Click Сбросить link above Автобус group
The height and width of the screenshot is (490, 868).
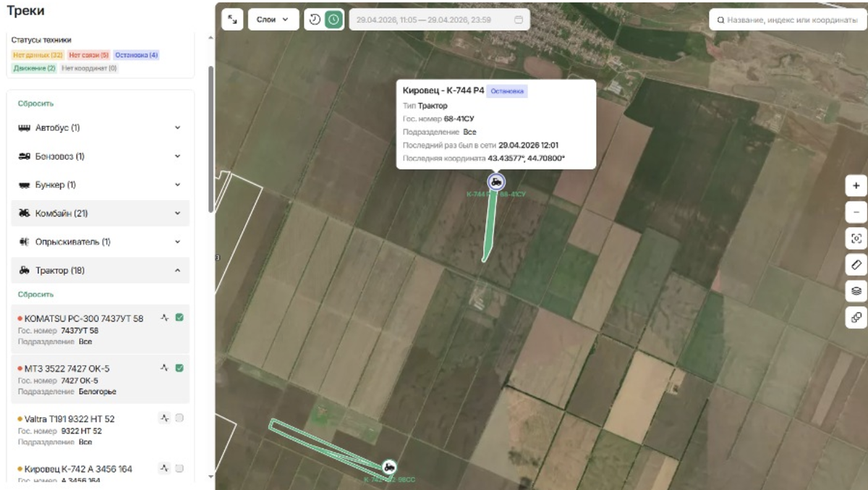(x=36, y=104)
